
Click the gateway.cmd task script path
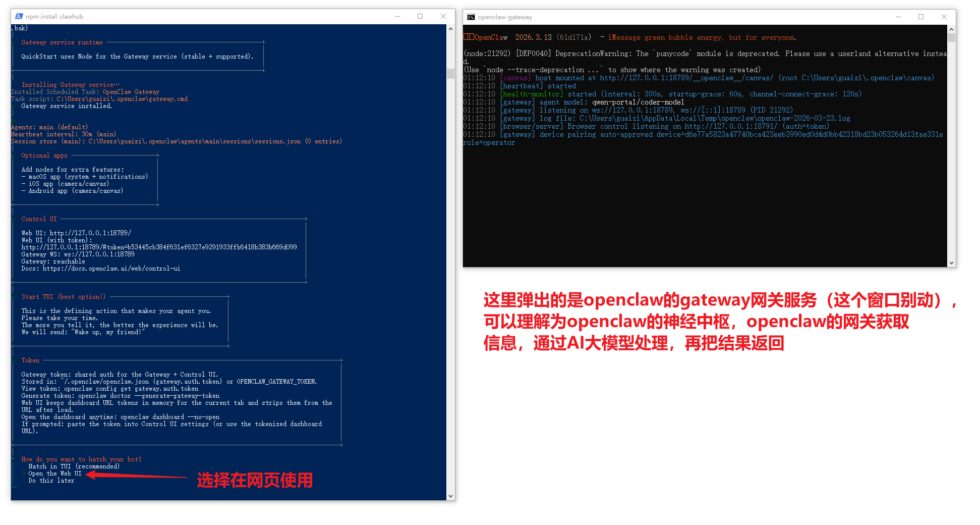pos(122,99)
